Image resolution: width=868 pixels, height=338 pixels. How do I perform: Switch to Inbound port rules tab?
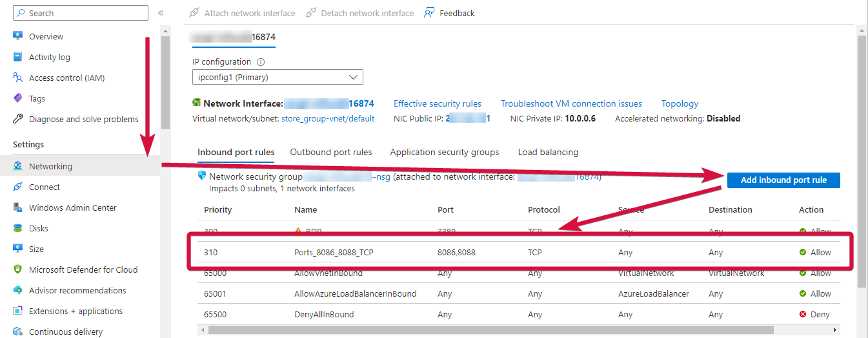point(236,153)
